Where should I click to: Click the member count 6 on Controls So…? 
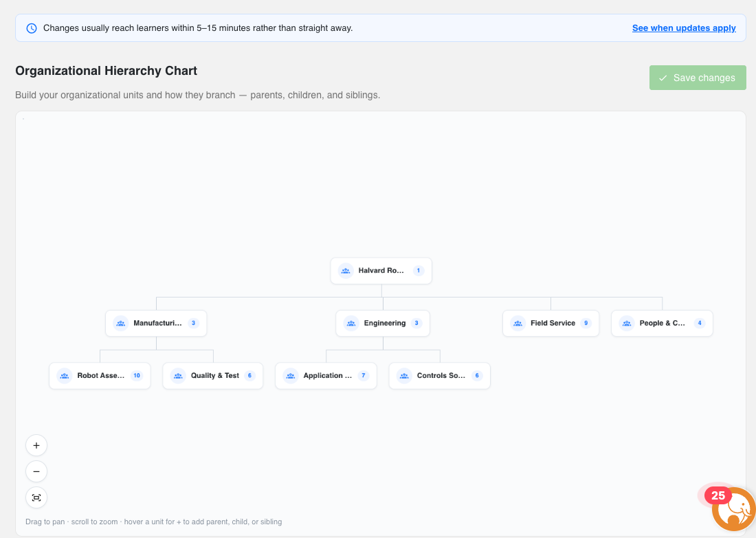[477, 376]
